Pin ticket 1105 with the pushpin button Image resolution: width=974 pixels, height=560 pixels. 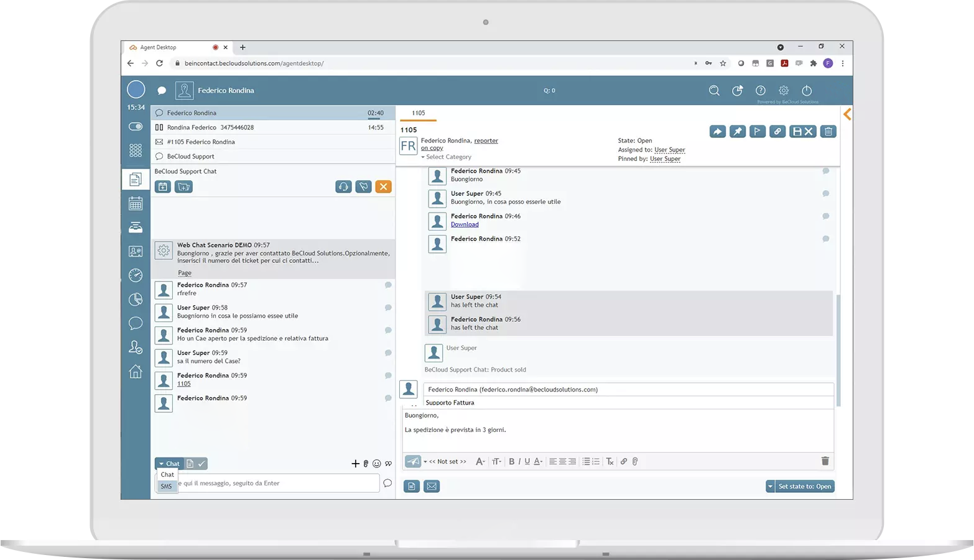point(738,131)
